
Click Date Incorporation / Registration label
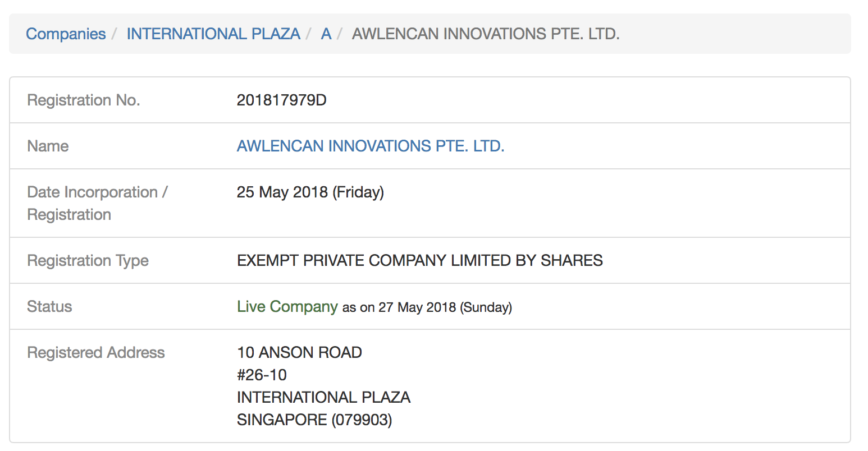pos(98,203)
